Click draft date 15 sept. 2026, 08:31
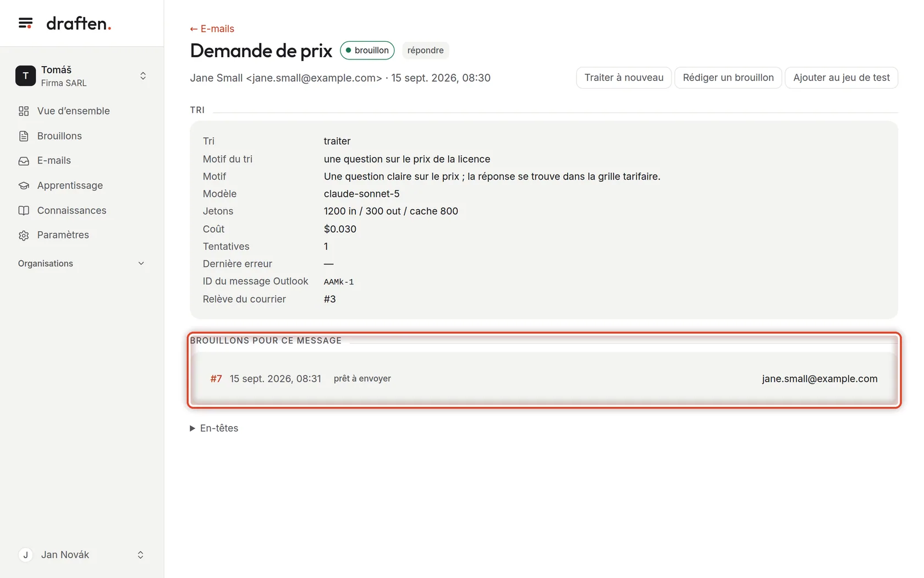This screenshot has width=924, height=578. tap(276, 379)
